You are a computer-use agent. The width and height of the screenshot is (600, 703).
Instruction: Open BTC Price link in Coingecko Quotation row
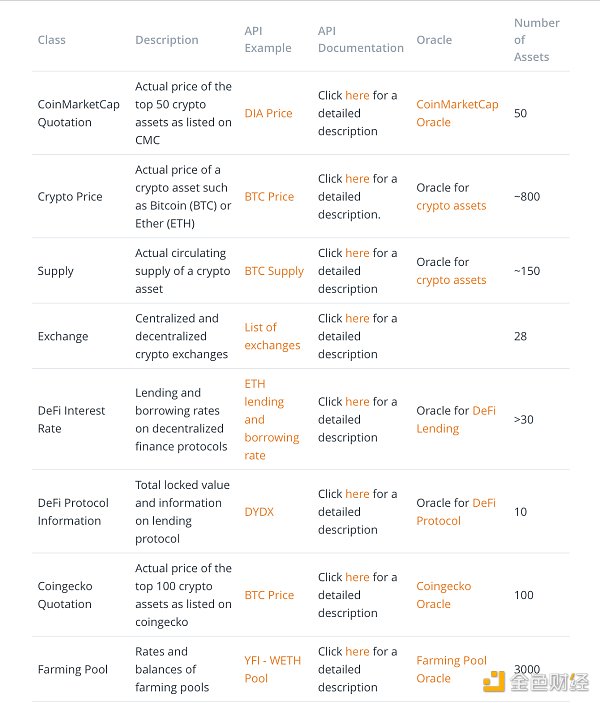pos(269,595)
